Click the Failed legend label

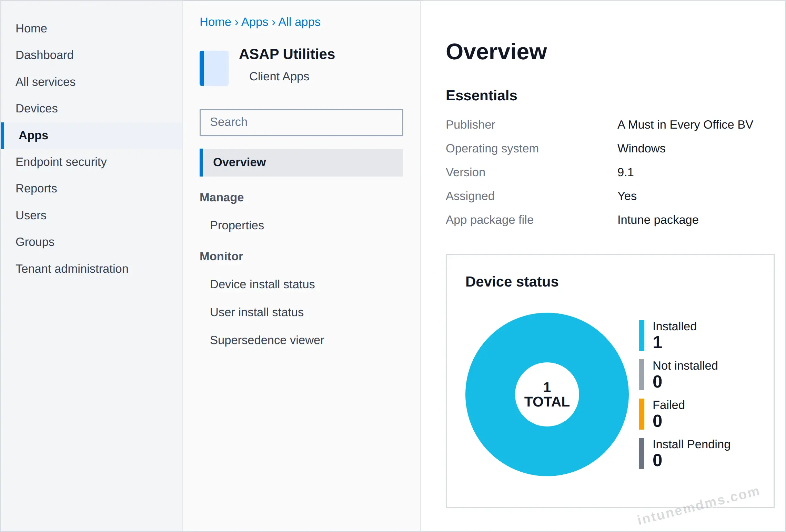pyautogui.click(x=668, y=405)
